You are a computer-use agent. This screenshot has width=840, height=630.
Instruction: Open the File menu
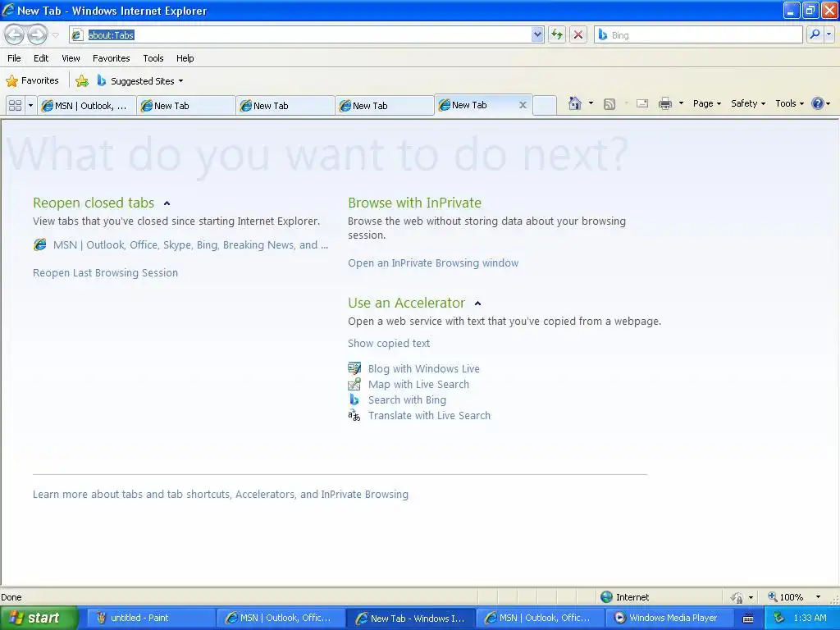[15, 58]
